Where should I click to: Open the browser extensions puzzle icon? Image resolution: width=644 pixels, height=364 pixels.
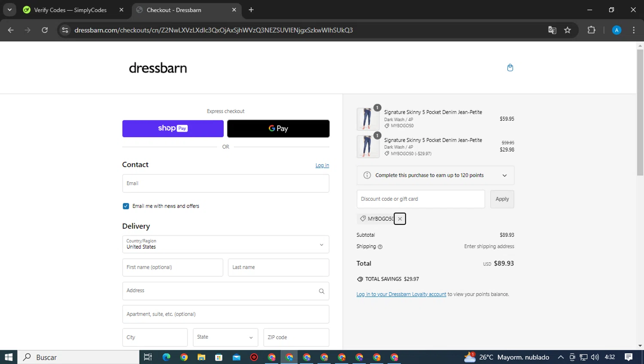pyautogui.click(x=591, y=30)
